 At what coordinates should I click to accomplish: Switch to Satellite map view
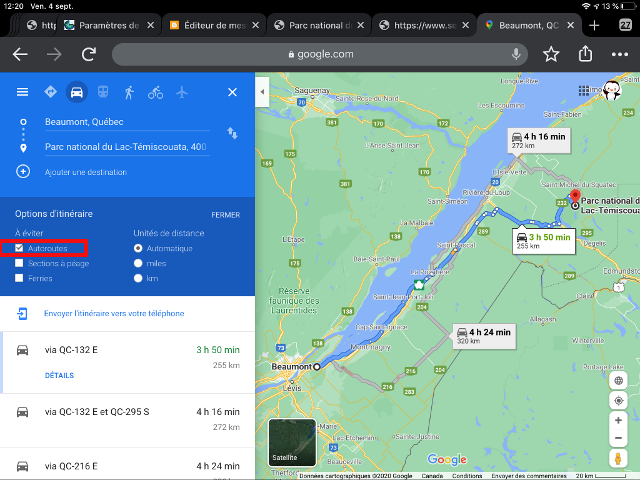tap(292, 442)
